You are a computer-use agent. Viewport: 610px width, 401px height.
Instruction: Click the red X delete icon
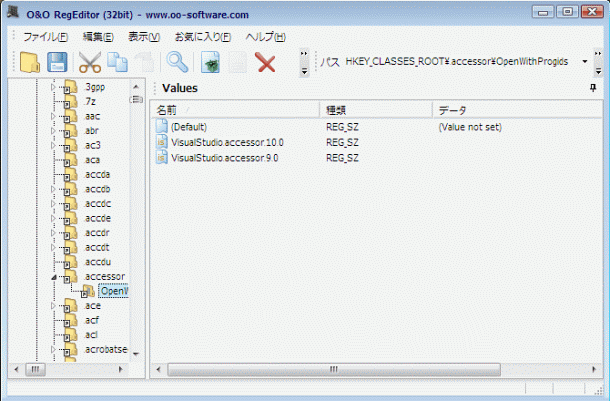click(265, 62)
